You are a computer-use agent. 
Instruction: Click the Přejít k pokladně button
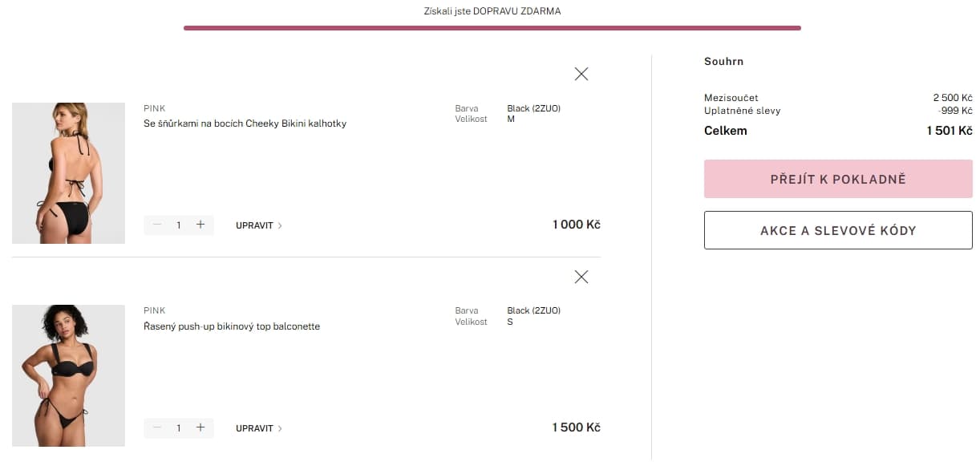[838, 179]
